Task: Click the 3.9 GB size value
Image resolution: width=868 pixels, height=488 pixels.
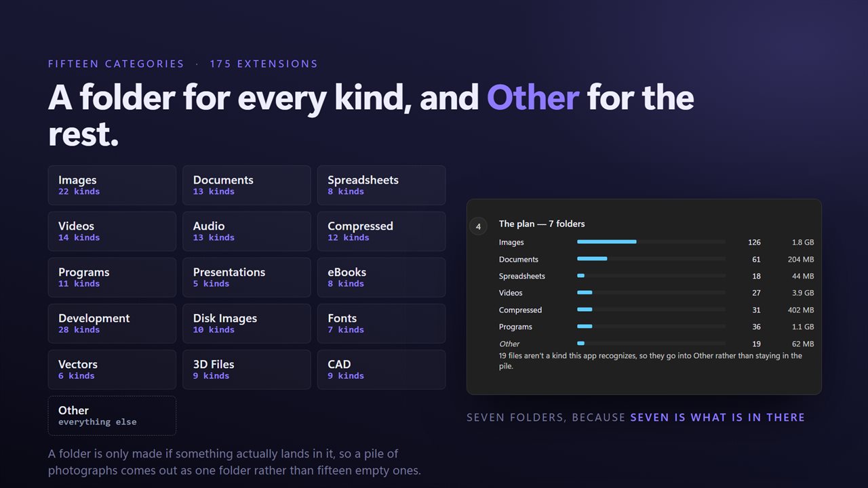Action: pos(802,293)
